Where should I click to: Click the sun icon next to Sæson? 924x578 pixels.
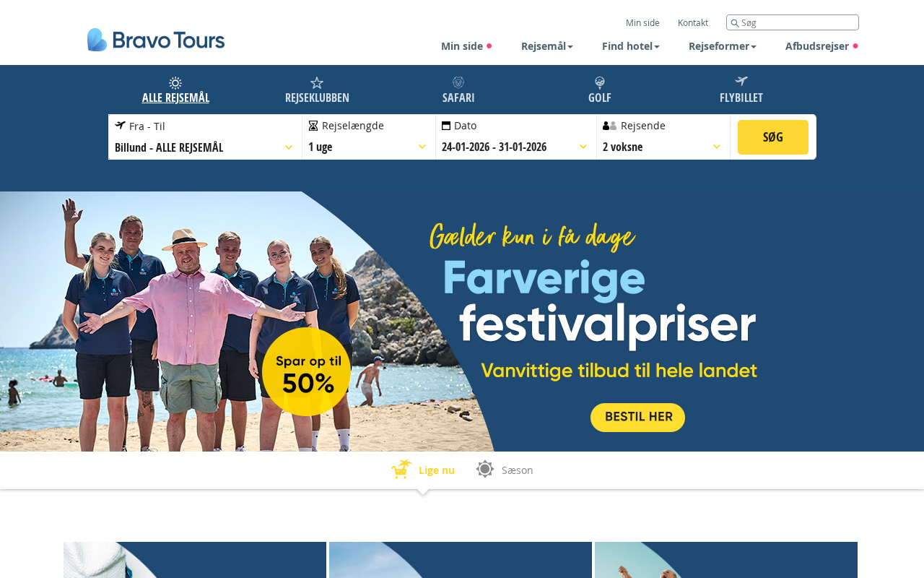tap(485, 469)
